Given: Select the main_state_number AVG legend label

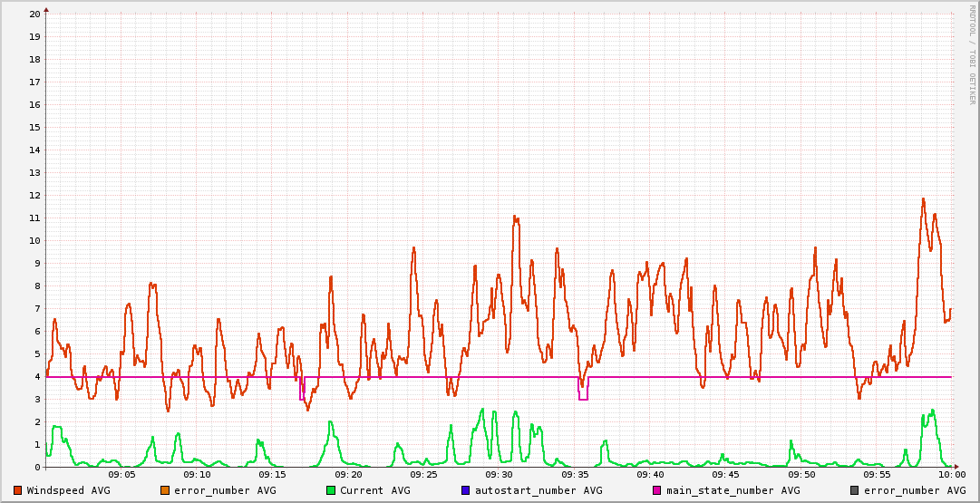Looking at the screenshot, I should click(x=733, y=490).
